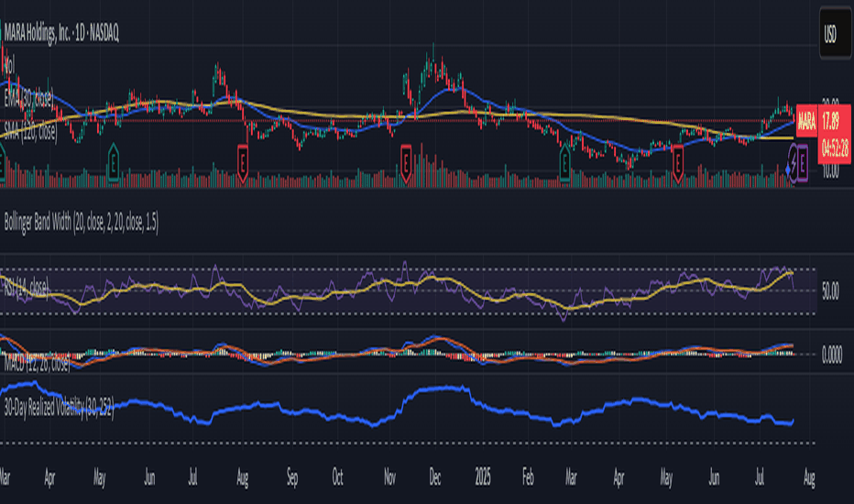This screenshot has width=854, height=504.
Task: Click the 0.0000 MACD axis value
Action: [832, 356]
